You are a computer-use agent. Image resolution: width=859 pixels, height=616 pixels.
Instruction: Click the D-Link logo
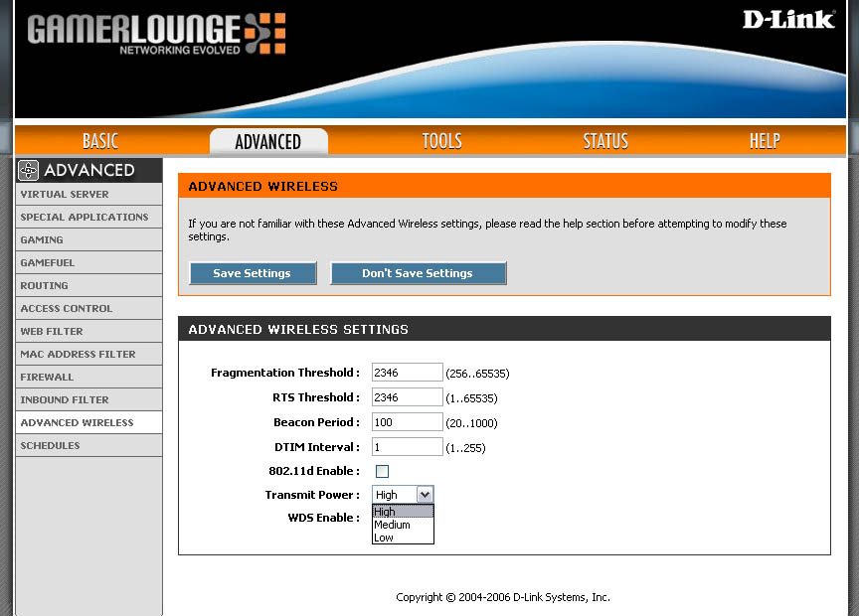(x=788, y=20)
